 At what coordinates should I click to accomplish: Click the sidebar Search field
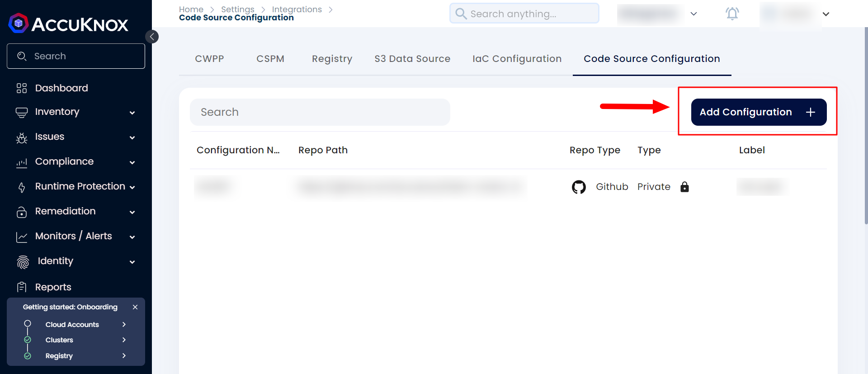(76, 56)
